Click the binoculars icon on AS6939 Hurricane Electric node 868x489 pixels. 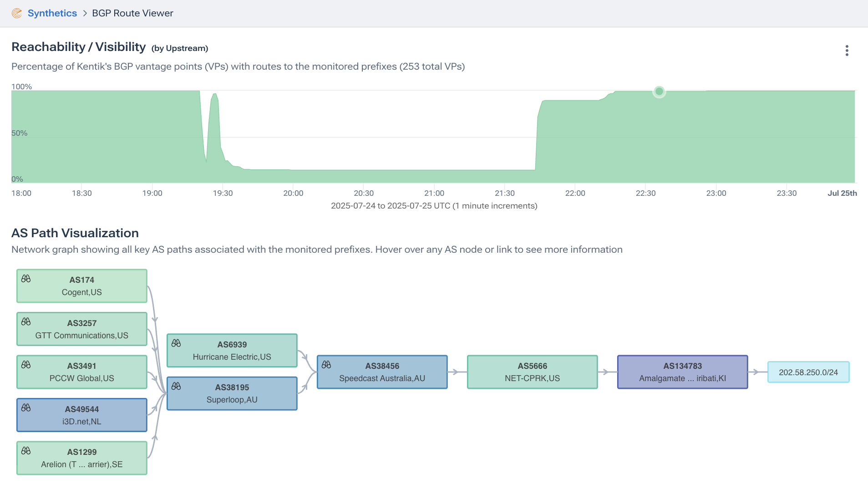176,343
